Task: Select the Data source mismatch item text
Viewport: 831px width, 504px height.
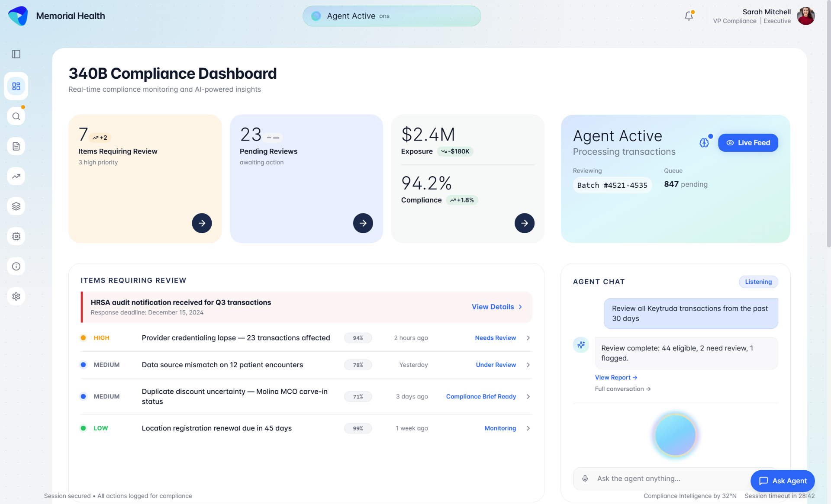Action: (222, 365)
